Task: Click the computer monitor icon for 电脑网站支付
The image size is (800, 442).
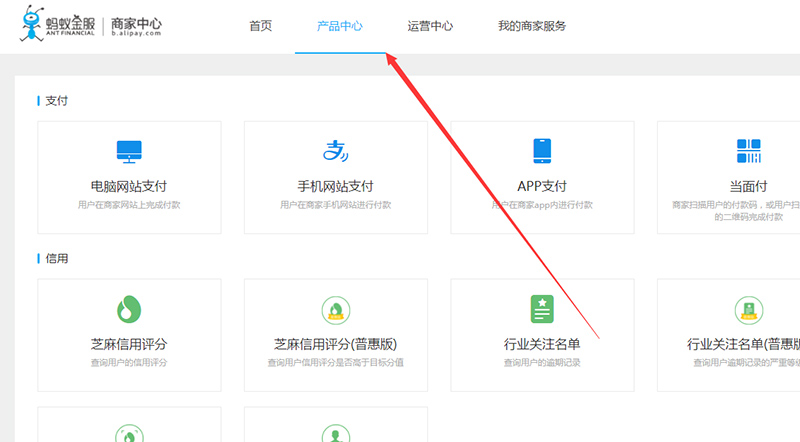Action: tap(129, 151)
